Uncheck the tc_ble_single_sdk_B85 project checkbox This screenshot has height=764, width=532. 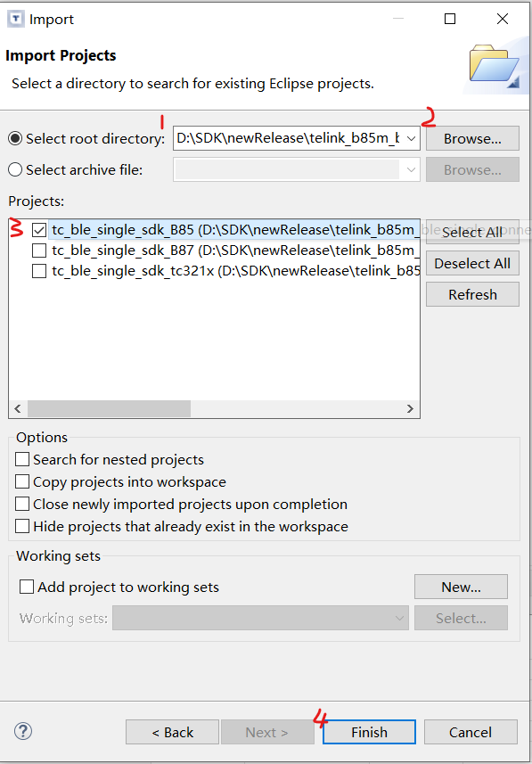pos(39,230)
